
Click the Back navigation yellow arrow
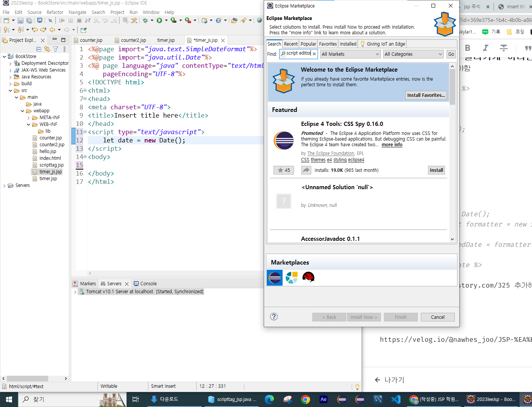coord(52,30)
